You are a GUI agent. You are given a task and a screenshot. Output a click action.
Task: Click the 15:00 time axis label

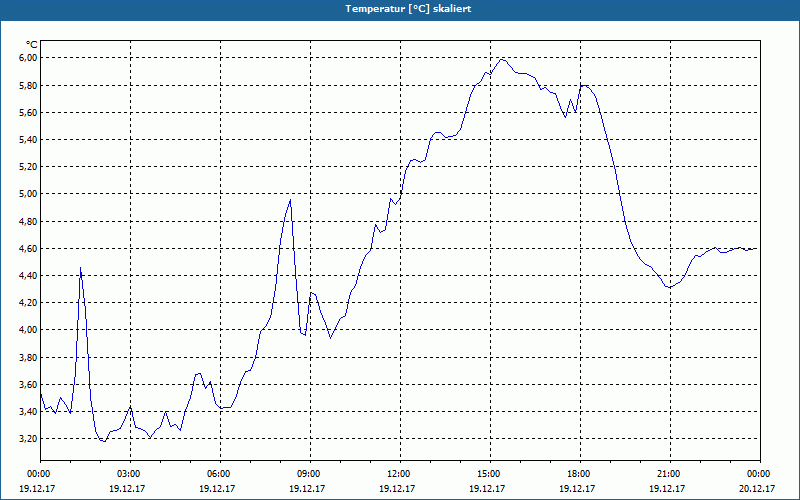[490, 474]
